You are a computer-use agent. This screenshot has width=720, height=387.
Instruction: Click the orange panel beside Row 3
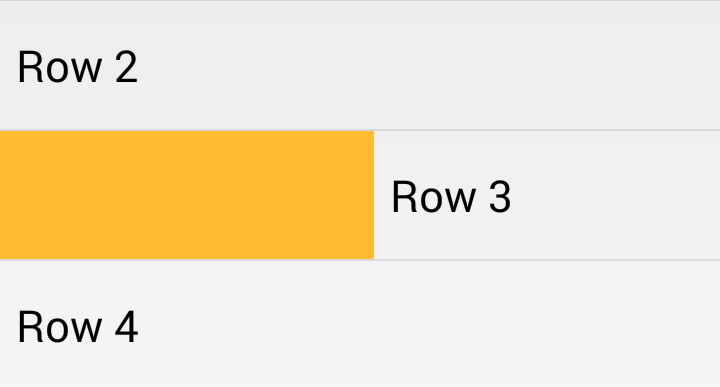[187, 195]
